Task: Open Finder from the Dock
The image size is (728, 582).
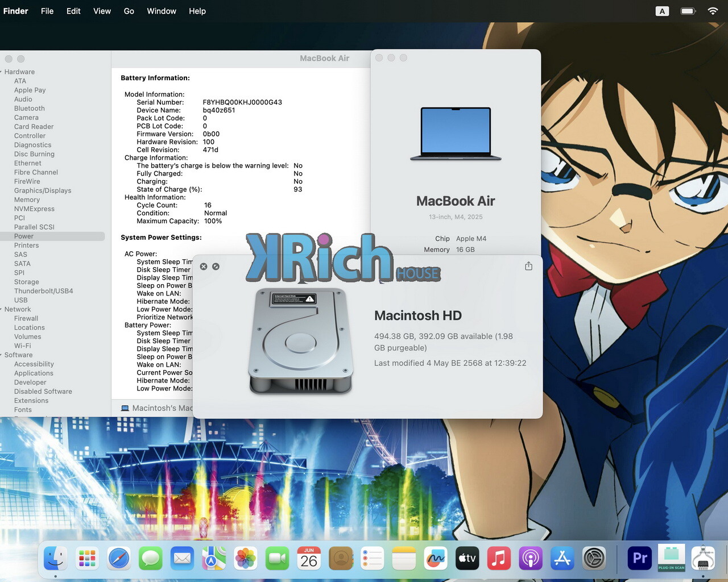Action: (x=55, y=559)
